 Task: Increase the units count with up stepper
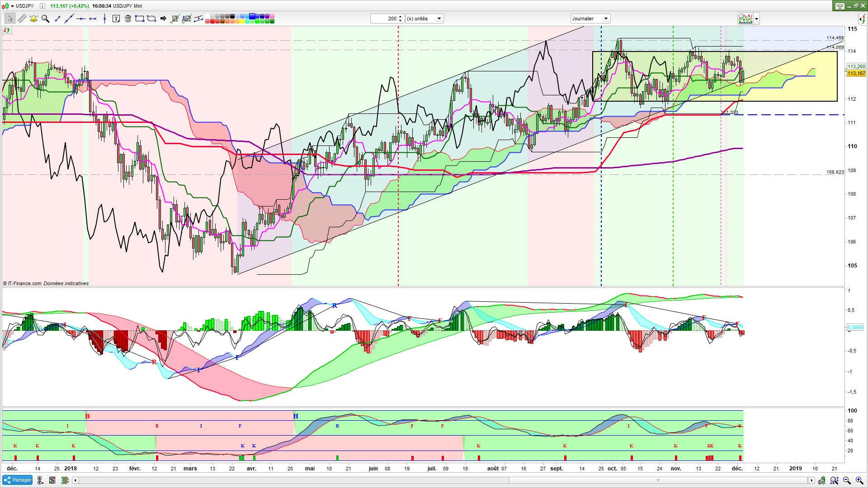pos(401,17)
